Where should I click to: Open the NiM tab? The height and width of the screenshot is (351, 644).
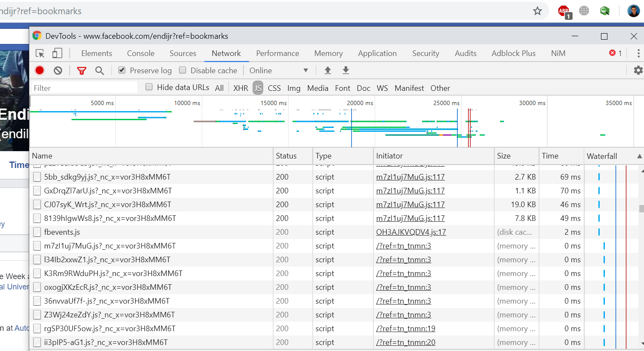[558, 53]
